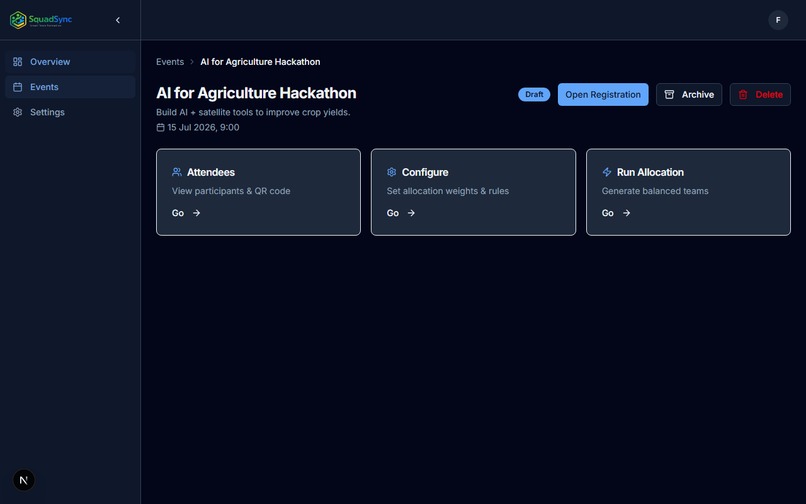Open the user avatar F
This screenshot has width=806, height=504.
click(778, 20)
